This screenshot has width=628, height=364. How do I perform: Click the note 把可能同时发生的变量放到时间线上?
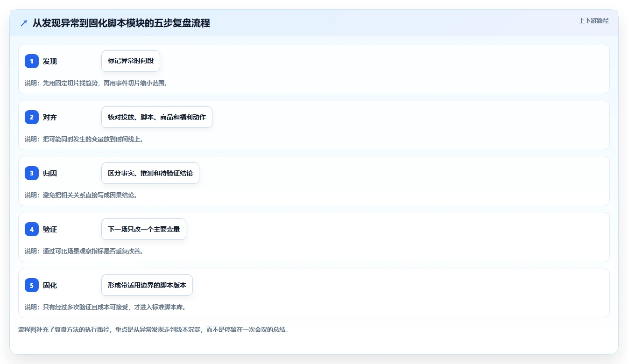(x=93, y=139)
